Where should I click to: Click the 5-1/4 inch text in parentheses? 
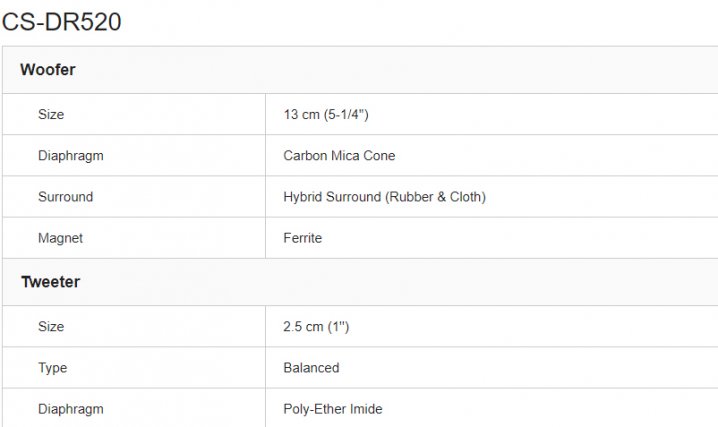point(346,115)
